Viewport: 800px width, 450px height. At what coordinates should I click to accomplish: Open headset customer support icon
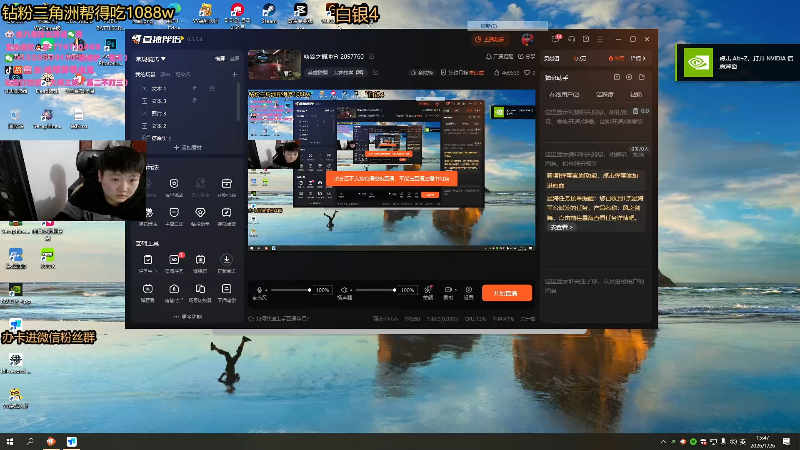[x=571, y=39]
